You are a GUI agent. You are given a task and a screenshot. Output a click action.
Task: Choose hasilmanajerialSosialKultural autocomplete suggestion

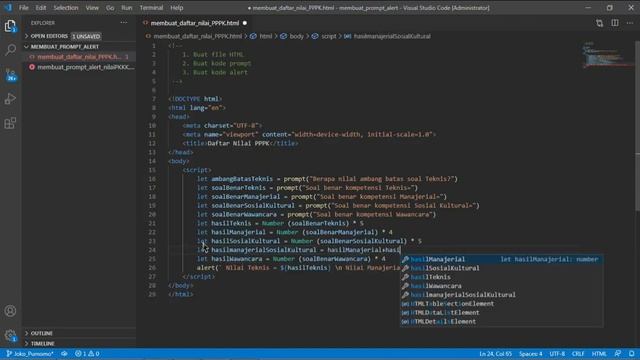[x=501, y=295]
